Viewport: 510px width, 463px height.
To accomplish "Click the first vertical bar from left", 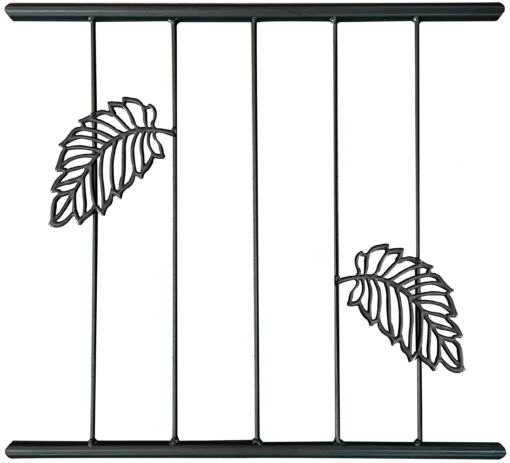I will coord(94,231).
